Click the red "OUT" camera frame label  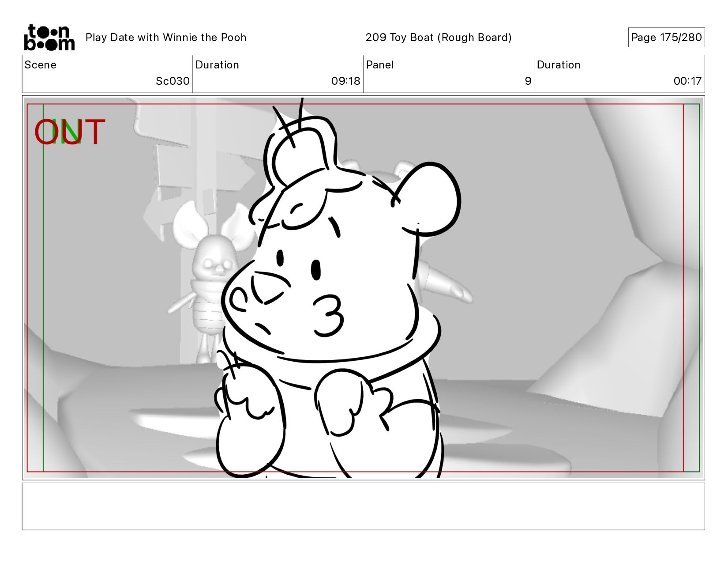pyautogui.click(x=70, y=132)
